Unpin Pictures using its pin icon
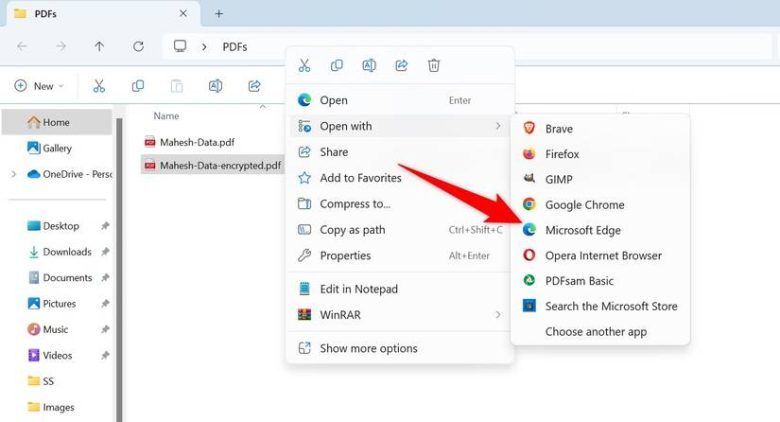The image size is (780, 422). coord(105,304)
